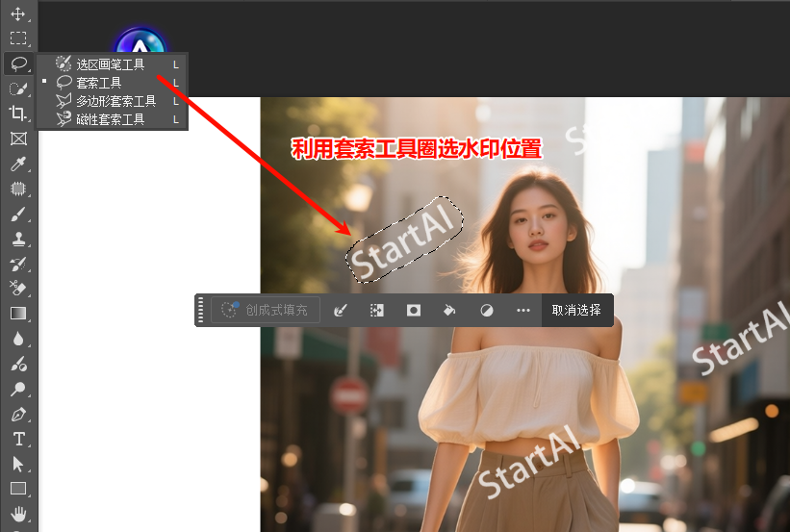Click the task bar drag handle

201,310
